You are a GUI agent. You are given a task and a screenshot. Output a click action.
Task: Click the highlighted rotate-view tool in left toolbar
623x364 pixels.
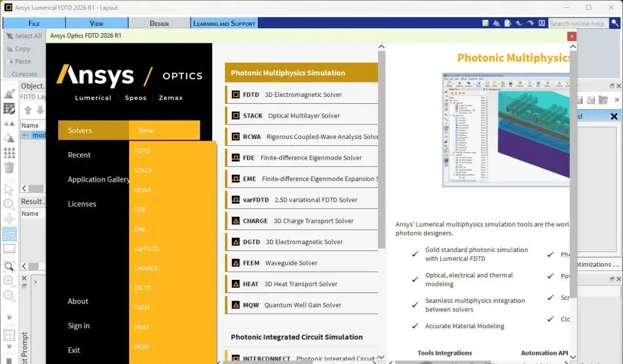[x=9, y=234]
